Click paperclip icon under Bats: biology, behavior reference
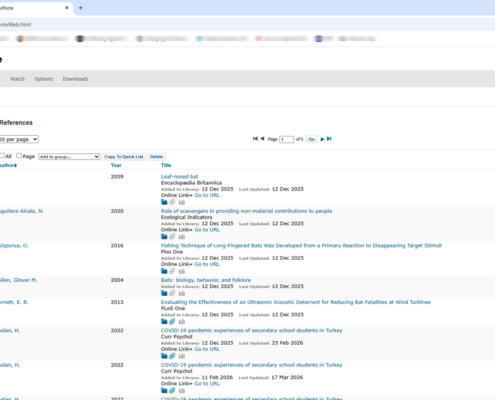This screenshot has width=495, height=400. 172,293
